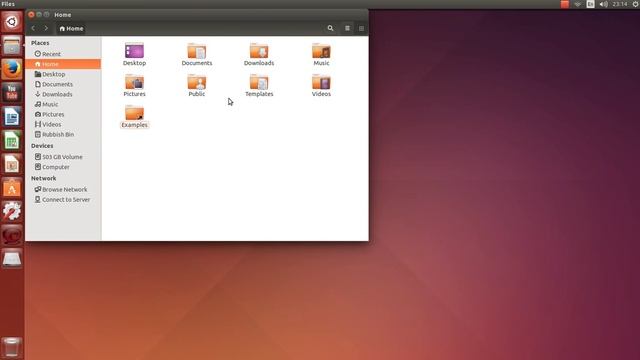Select the Examples link folder
The height and width of the screenshot is (360, 640).
click(x=134, y=113)
